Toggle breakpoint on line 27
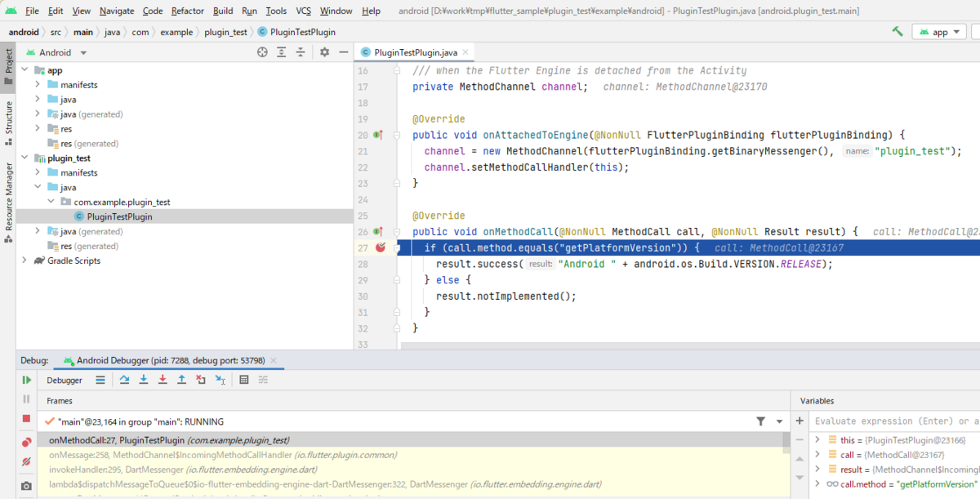Image resolution: width=980 pixels, height=499 pixels. [x=381, y=247]
